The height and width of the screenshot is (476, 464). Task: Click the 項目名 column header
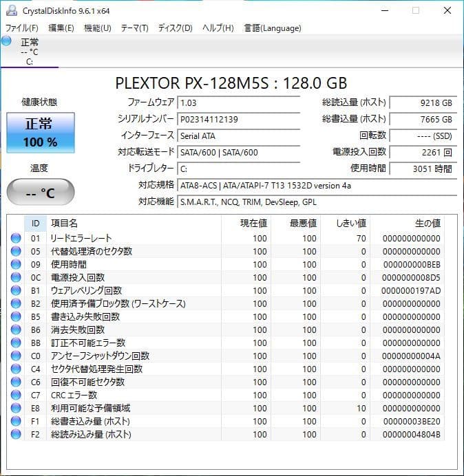(134, 224)
